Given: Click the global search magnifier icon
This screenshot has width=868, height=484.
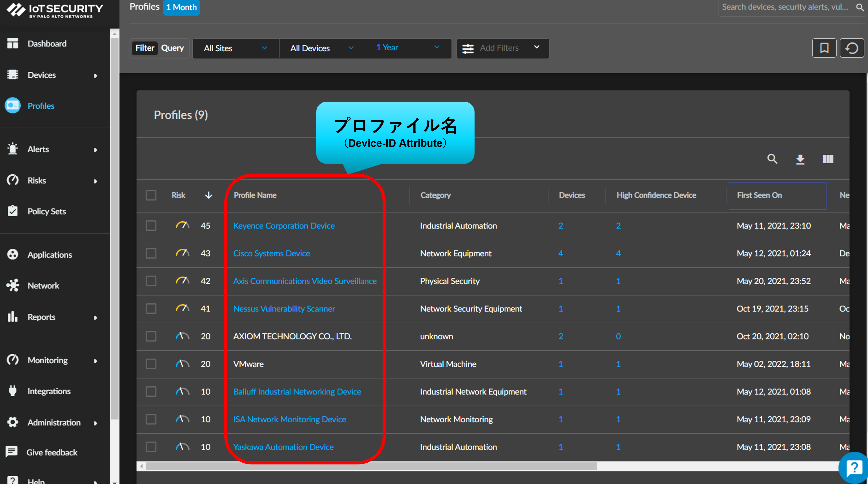Looking at the screenshot, I should (x=860, y=7).
